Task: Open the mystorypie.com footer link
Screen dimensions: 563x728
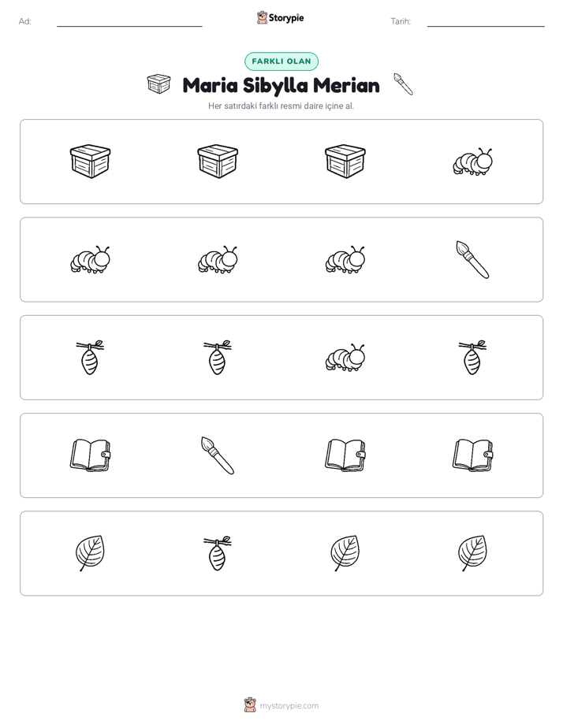Action: point(281,705)
